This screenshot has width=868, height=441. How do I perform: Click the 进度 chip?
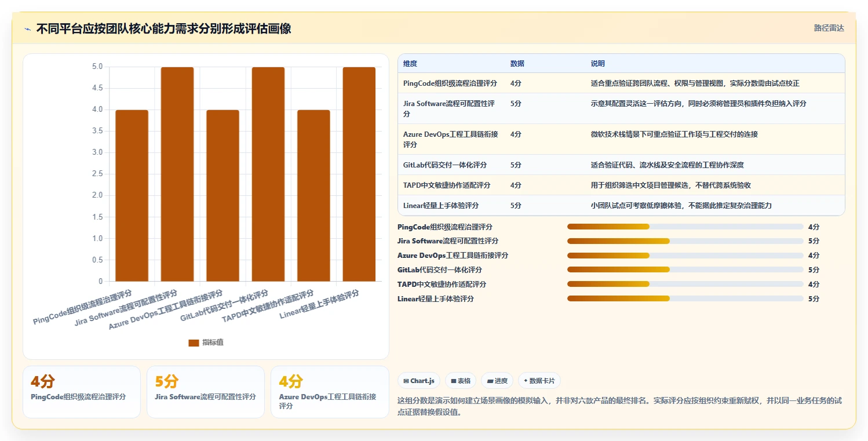click(x=497, y=381)
